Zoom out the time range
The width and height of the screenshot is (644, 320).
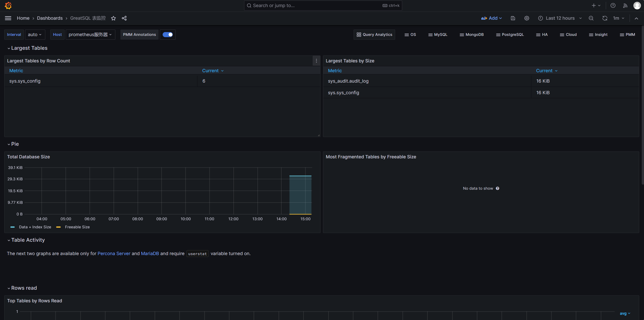tap(591, 18)
